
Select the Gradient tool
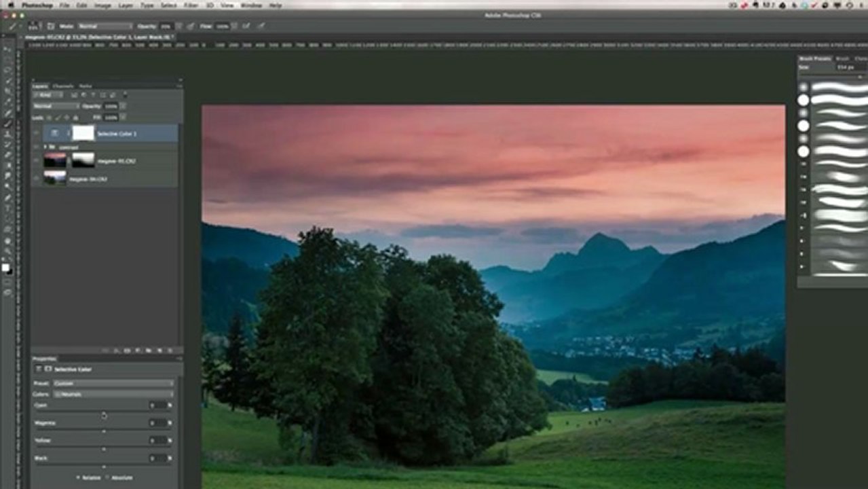8,165
